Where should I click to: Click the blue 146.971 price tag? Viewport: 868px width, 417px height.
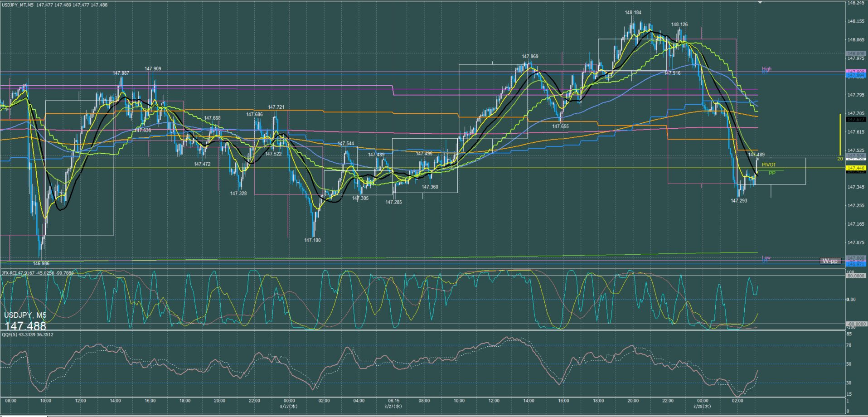pos(856,264)
